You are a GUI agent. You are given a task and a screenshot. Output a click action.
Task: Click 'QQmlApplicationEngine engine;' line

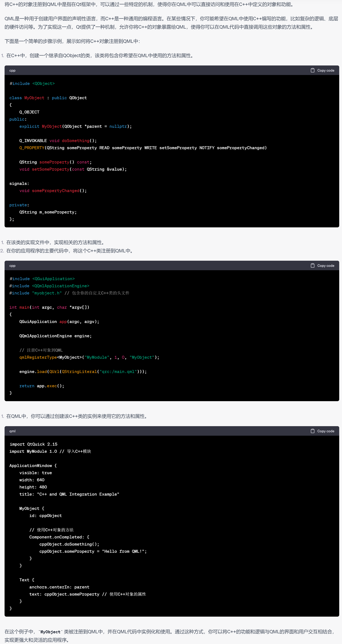(56, 336)
